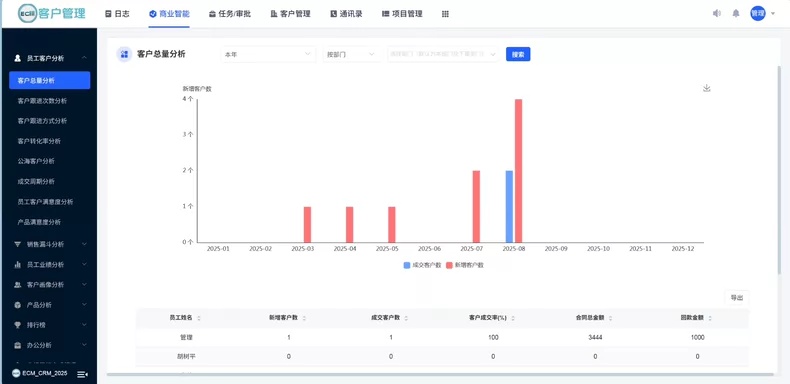The height and width of the screenshot is (384, 790).
Task: Open the apps grid icon
Action: [445, 14]
